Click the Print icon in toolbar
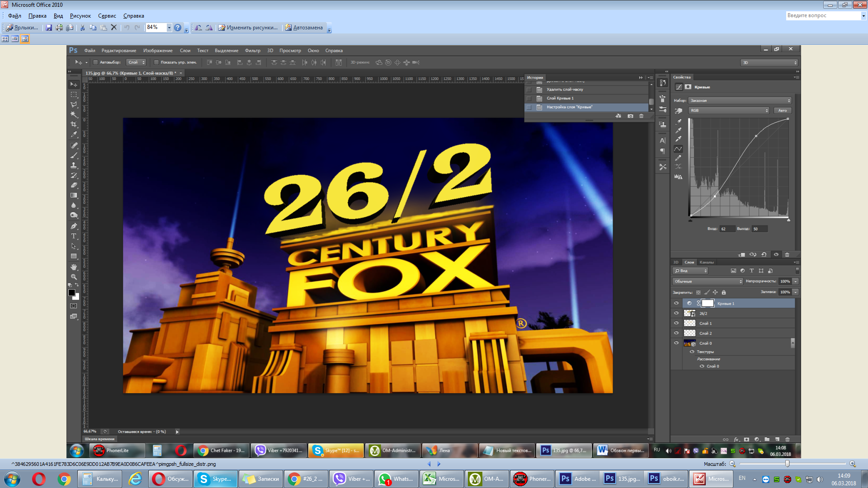This screenshot has width=868, height=488. coord(59,28)
